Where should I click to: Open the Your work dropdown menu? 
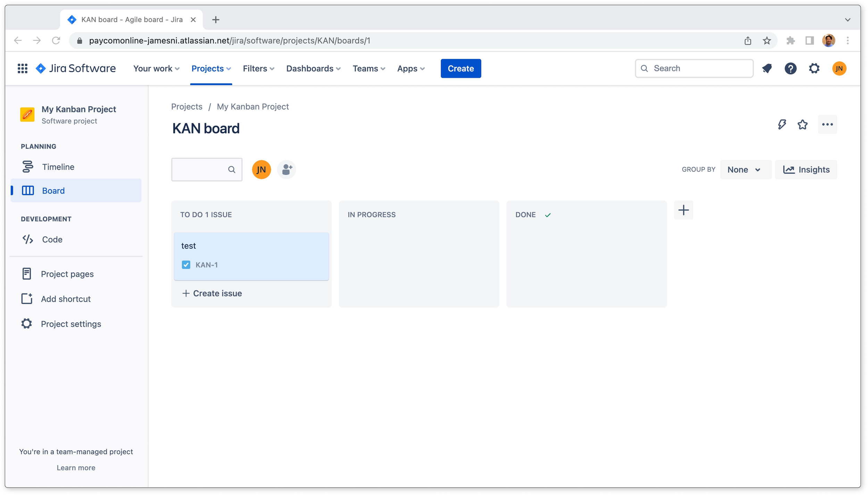pos(156,68)
